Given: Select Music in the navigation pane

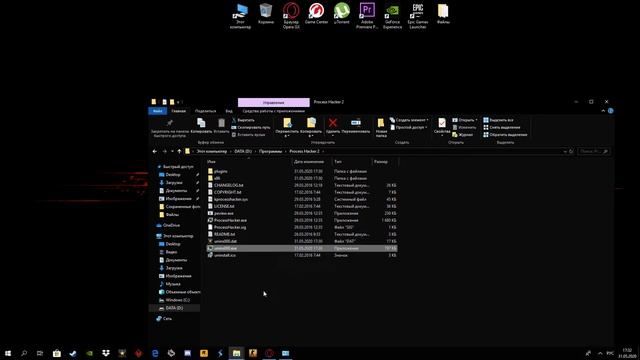Looking at the screenshot, I should 173,284.
